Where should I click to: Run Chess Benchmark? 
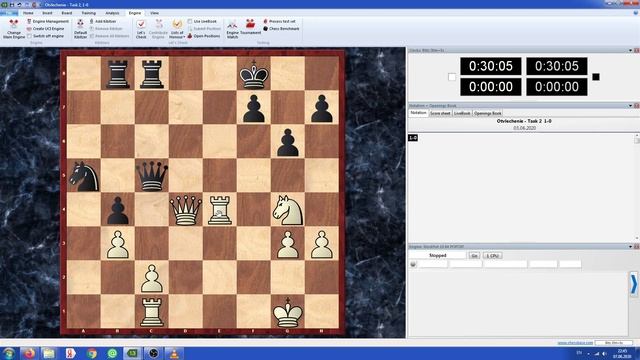[281, 29]
